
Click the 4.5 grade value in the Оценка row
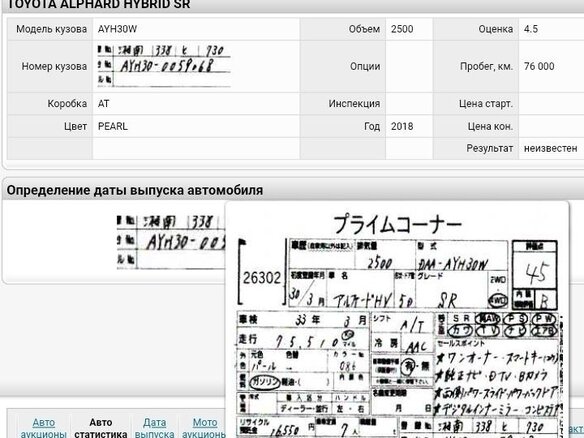pos(531,29)
